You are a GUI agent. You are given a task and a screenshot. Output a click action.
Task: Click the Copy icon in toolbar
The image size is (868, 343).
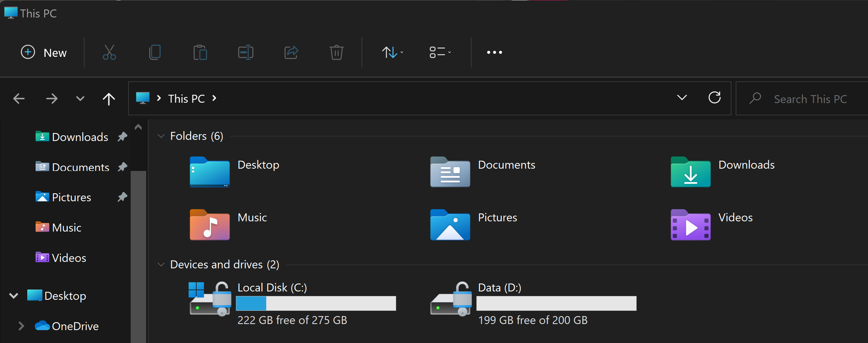click(155, 52)
